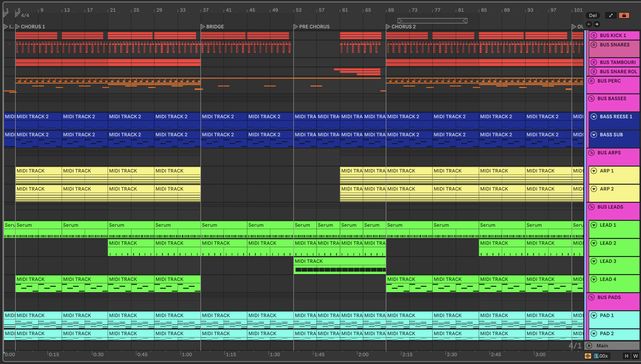Click BUS KICK 1 group fold icon

pyautogui.click(x=594, y=35)
